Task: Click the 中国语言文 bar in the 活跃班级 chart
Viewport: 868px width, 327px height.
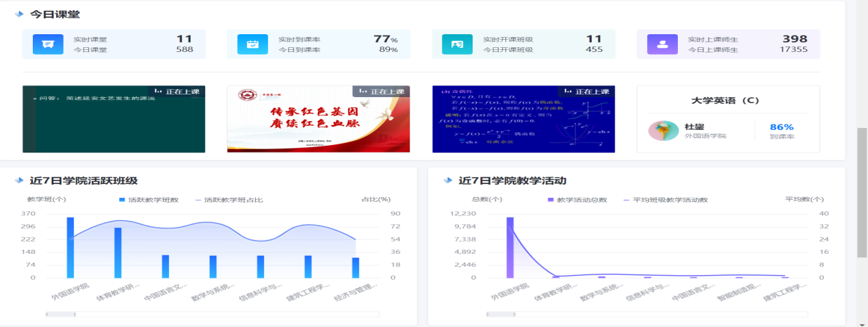Action: click(x=166, y=266)
